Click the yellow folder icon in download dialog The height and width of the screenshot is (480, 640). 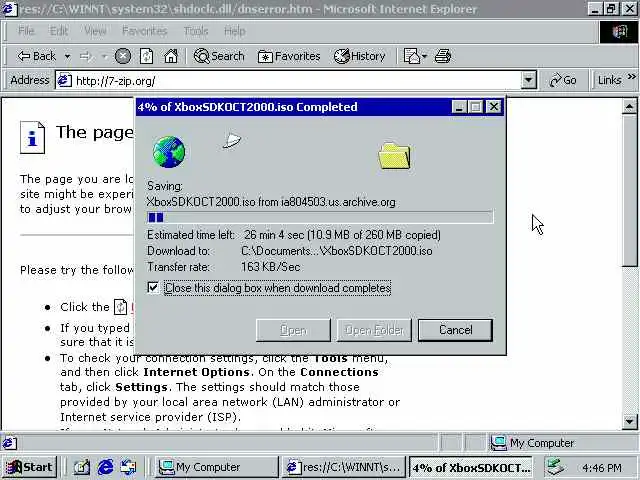click(x=395, y=156)
